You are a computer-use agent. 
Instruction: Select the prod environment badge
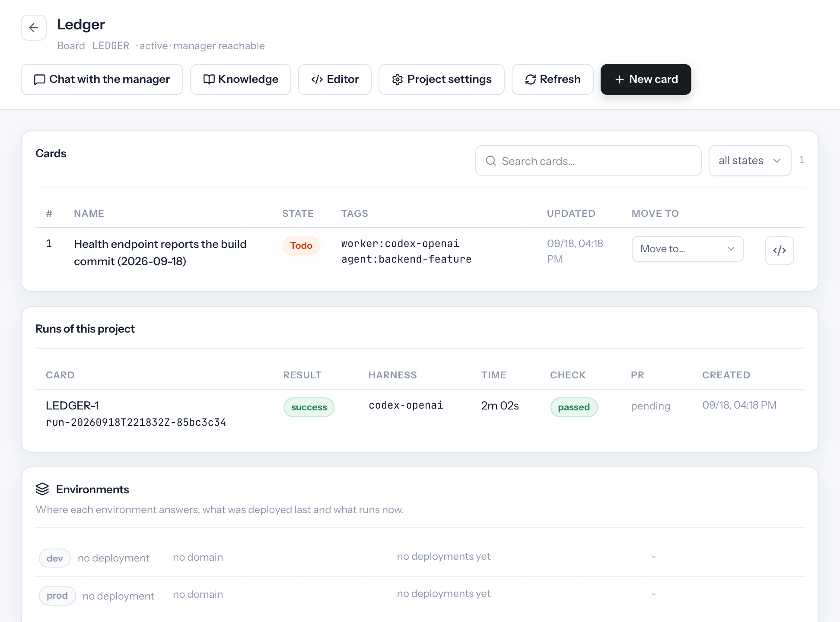pos(57,595)
